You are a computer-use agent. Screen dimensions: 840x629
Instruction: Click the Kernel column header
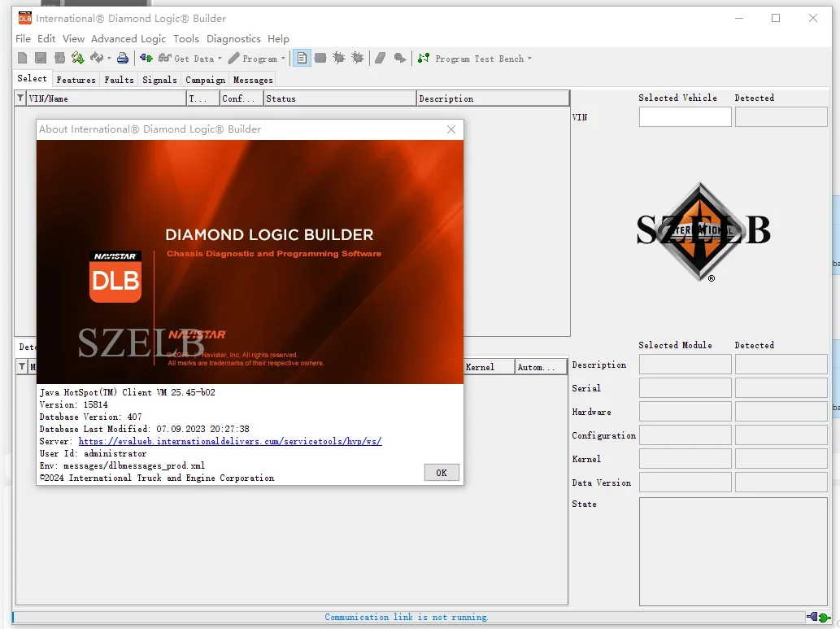pos(489,367)
